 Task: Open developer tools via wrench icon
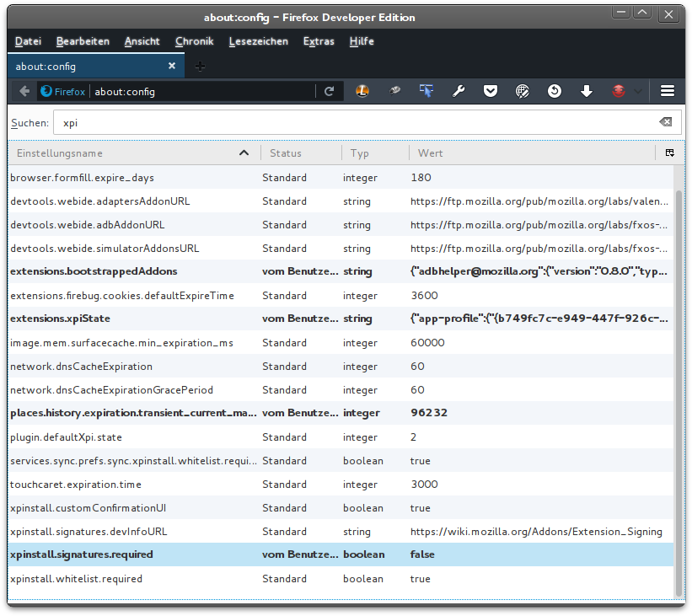pos(459,91)
